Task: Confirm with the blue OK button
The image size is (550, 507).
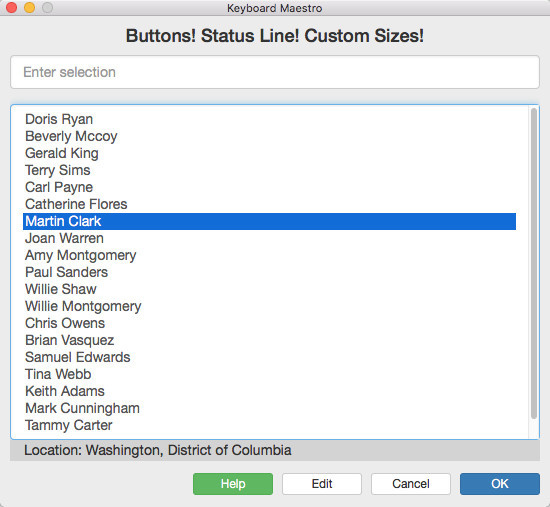Action: (x=500, y=484)
